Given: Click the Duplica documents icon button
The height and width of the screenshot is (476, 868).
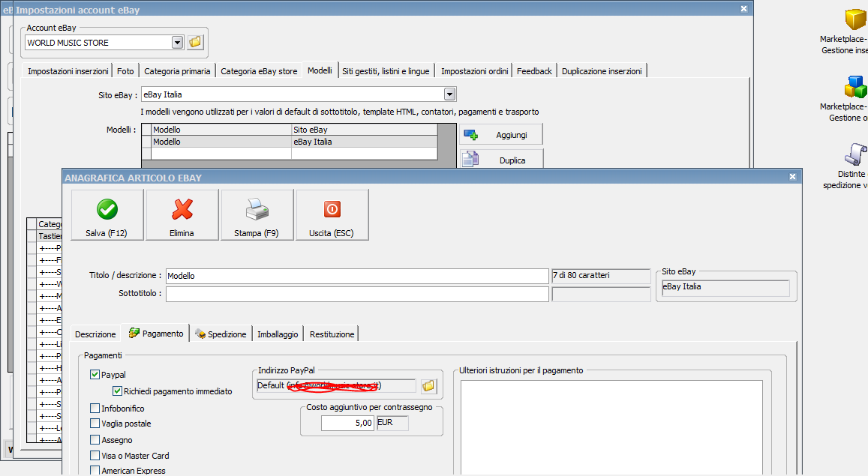Looking at the screenshot, I should tap(501, 159).
